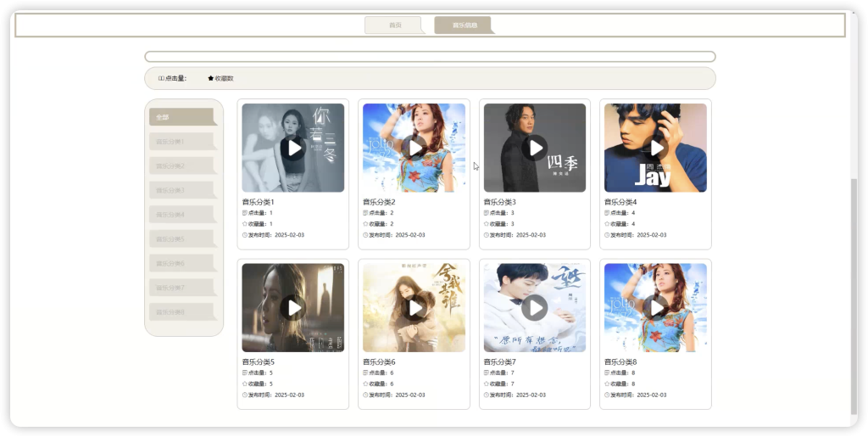Play the 音乐分类1 track cover
Image resolution: width=868 pixels, height=437 pixels.
coord(292,148)
